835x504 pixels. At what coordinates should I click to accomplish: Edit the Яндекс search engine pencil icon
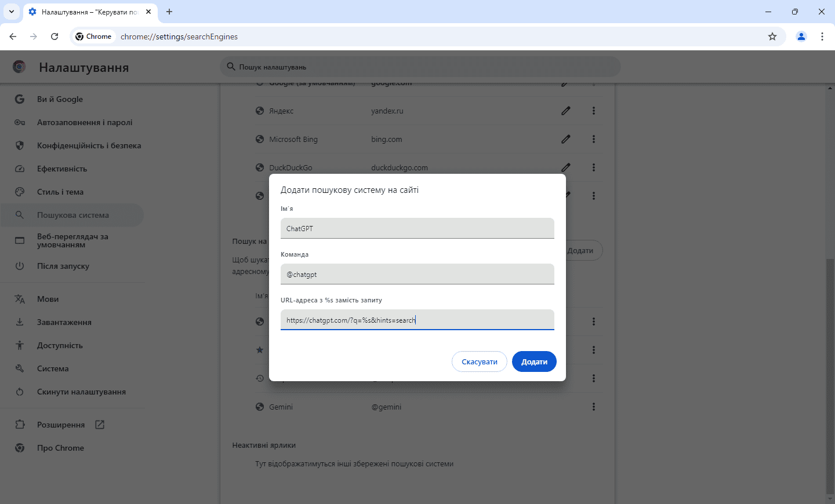566,111
